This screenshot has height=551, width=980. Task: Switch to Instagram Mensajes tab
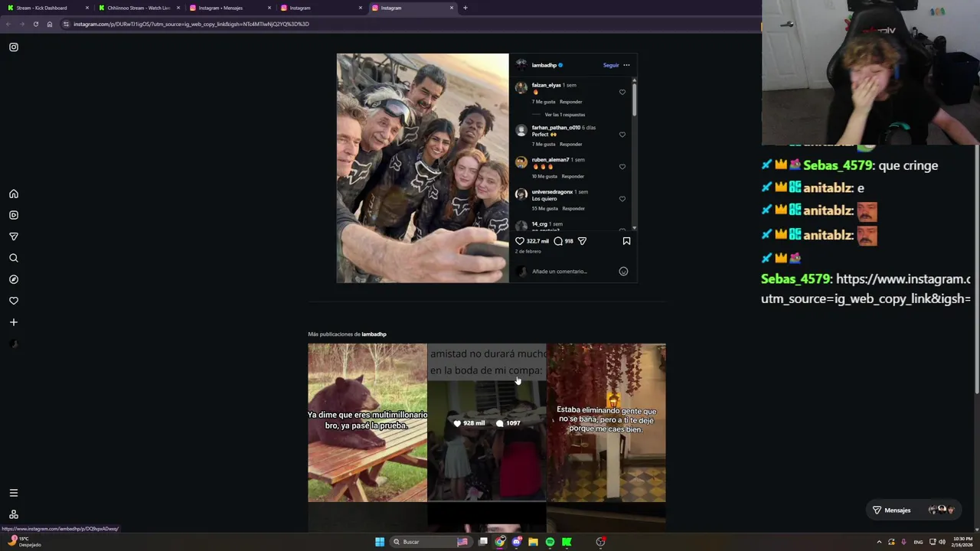(229, 8)
